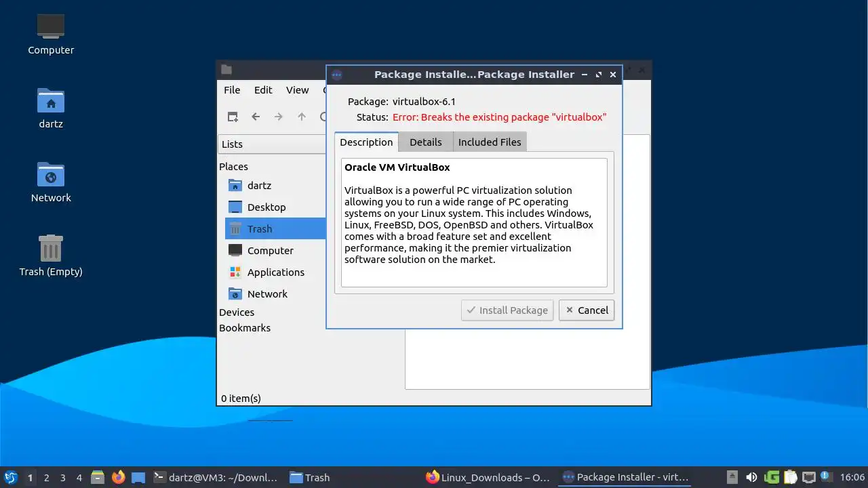Click the Trash (Empty) desktop icon
Viewport: 868px width, 488px height.
[x=51, y=256]
